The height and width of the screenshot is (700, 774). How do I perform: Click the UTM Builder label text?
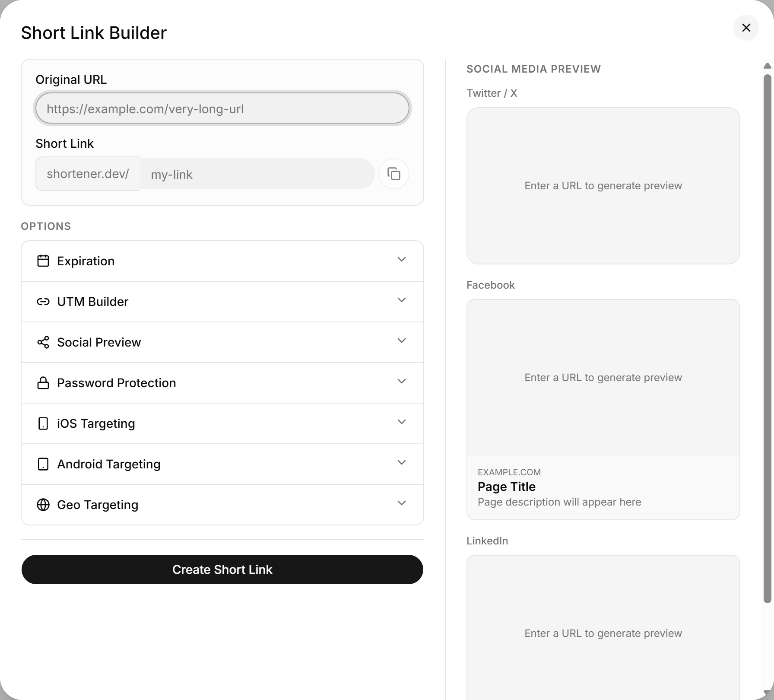pyautogui.click(x=93, y=302)
